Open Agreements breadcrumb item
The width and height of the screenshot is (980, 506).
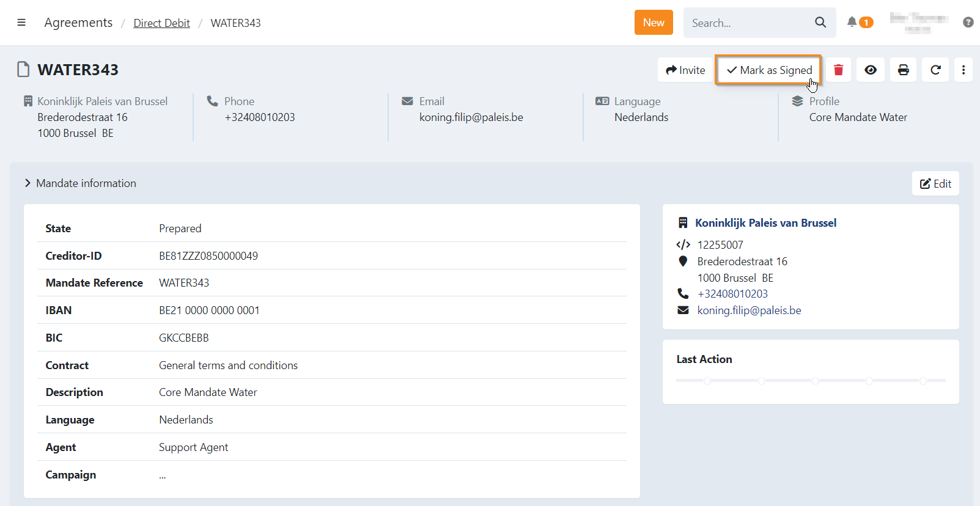coord(78,23)
